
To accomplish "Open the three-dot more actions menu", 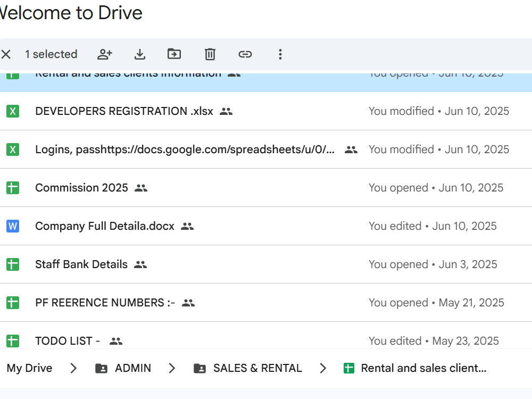I will pos(280,54).
